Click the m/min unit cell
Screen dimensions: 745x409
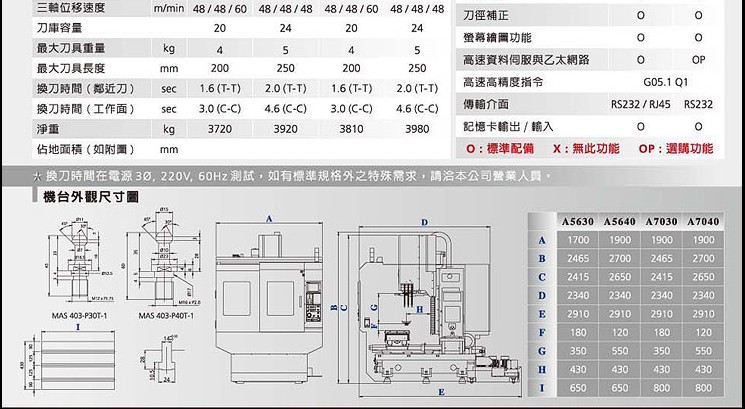click(x=169, y=9)
